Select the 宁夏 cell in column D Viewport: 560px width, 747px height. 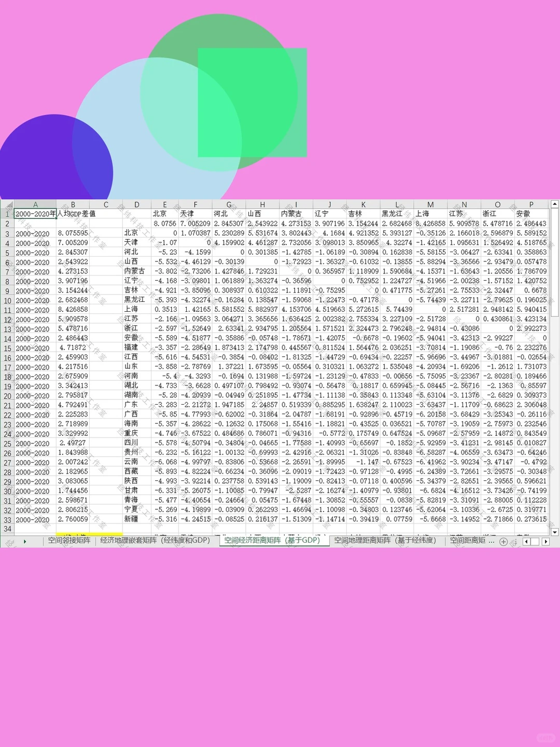click(137, 509)
